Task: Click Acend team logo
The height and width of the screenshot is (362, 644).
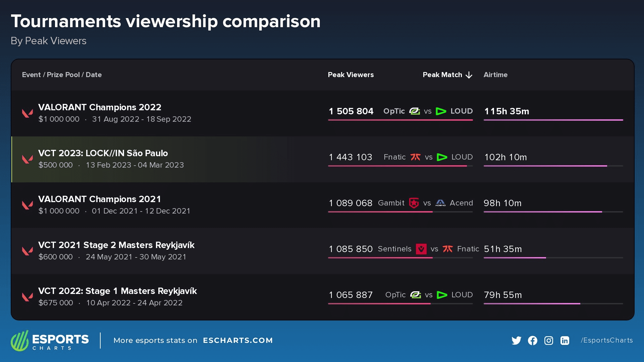Action: click(x=440, y=203)
